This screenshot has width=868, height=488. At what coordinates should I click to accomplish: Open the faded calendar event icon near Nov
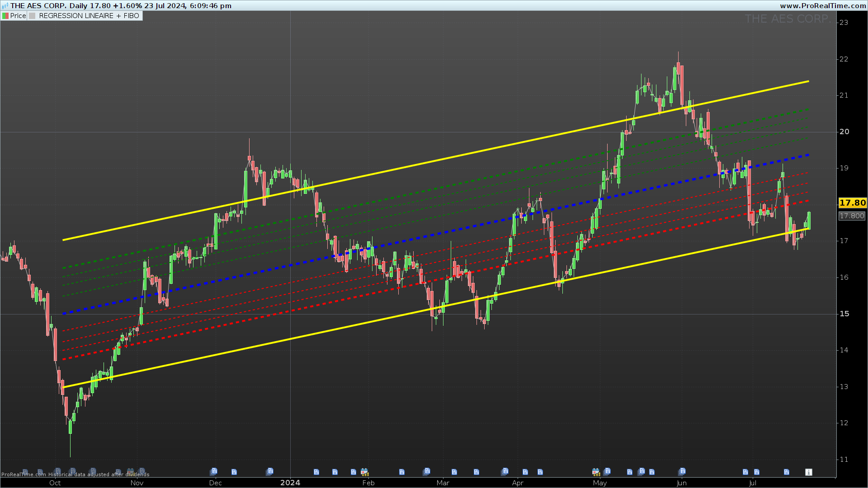coord(131,472)
